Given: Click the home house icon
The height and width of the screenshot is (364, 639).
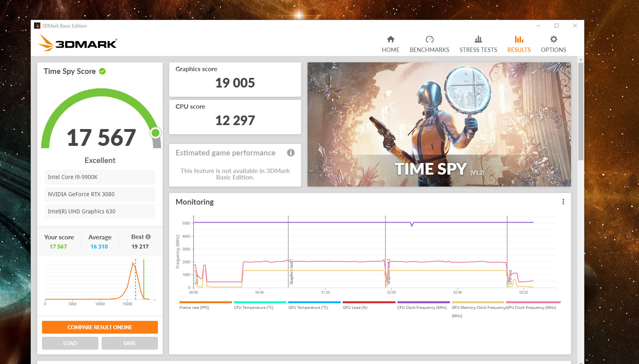Looking at the screenshot, I should (391, 39).
